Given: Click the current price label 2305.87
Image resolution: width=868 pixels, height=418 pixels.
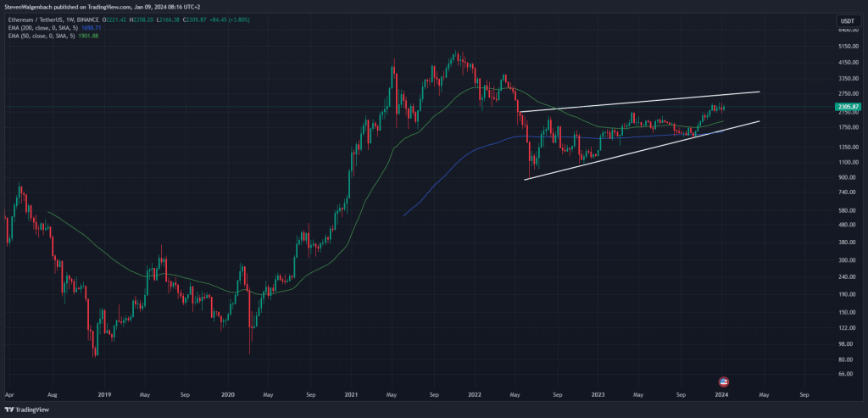Looking at the screenshot, I should coord(847,107).
